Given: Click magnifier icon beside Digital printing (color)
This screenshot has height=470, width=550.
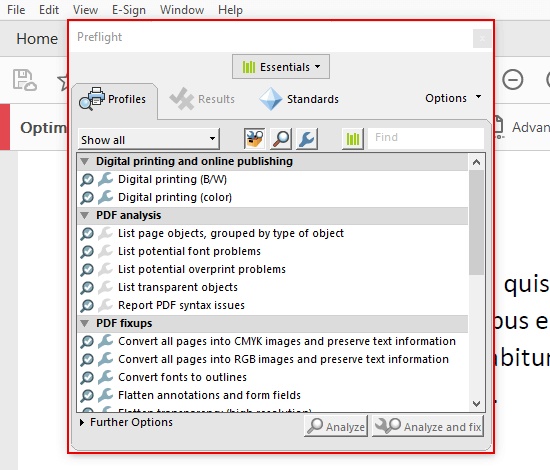Looking at the screenshot, I should (87, 197).
